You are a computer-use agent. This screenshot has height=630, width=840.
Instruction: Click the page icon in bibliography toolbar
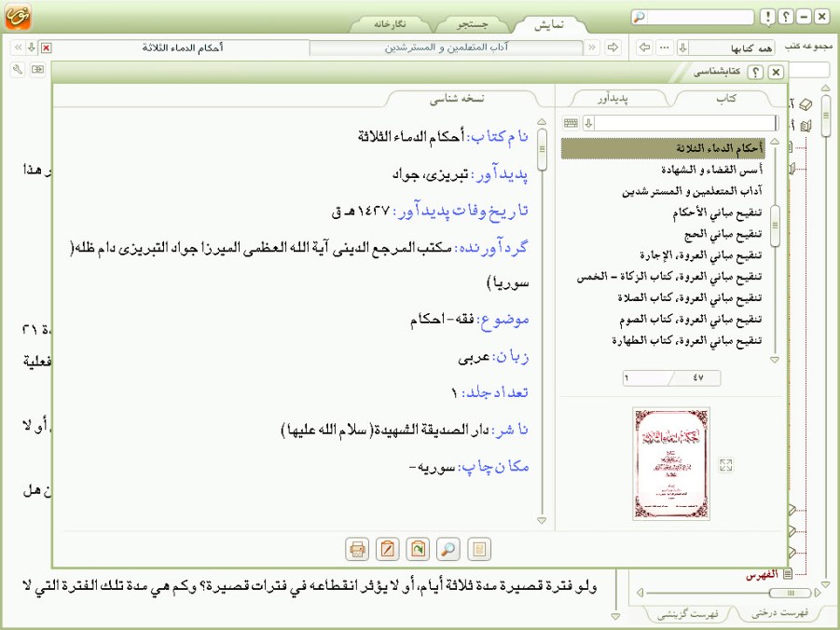click(479, 549)
